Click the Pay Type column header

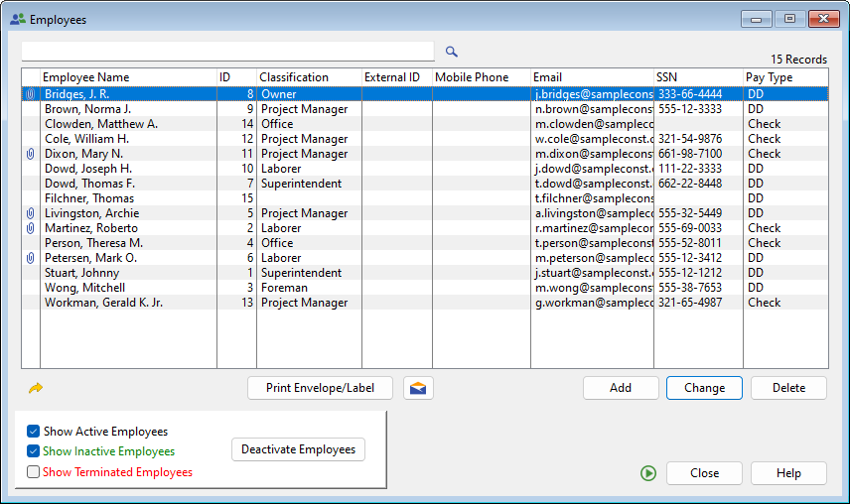click(784, 77)
